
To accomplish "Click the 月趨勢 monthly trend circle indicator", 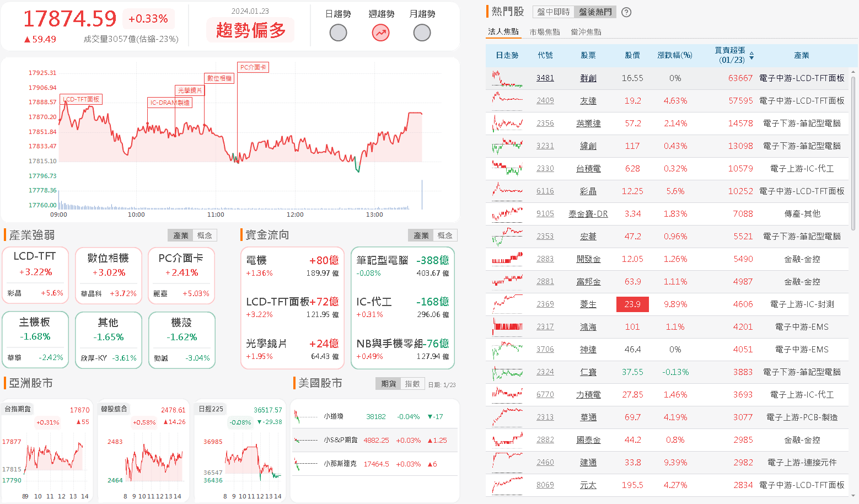I will (422, 33).
